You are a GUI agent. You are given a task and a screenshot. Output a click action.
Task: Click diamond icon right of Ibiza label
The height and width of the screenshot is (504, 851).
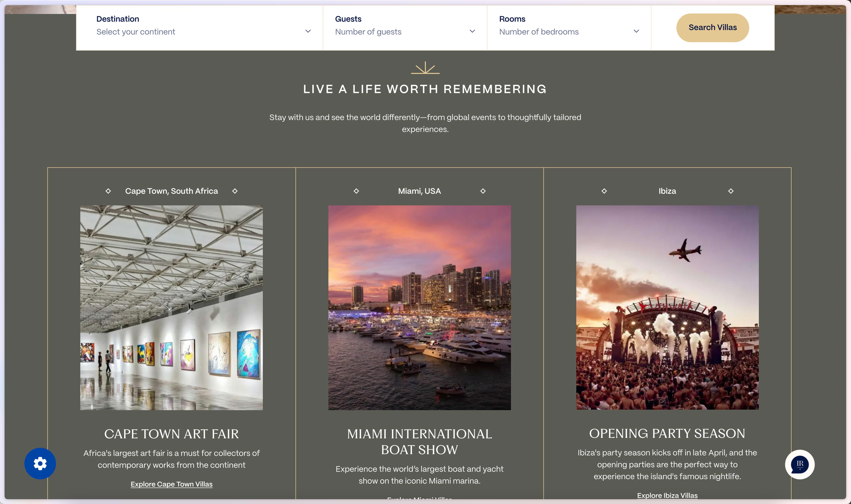(731, 191)
